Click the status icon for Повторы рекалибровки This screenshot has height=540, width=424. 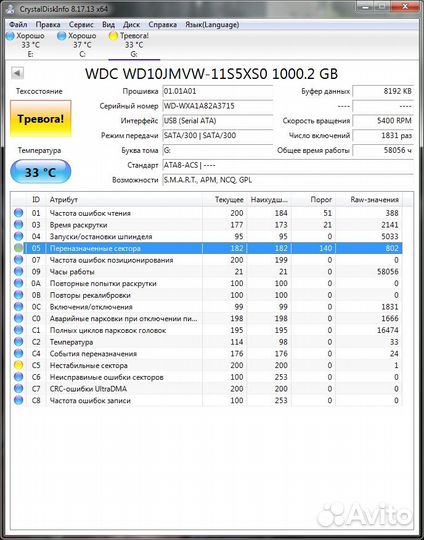point(19,295)
